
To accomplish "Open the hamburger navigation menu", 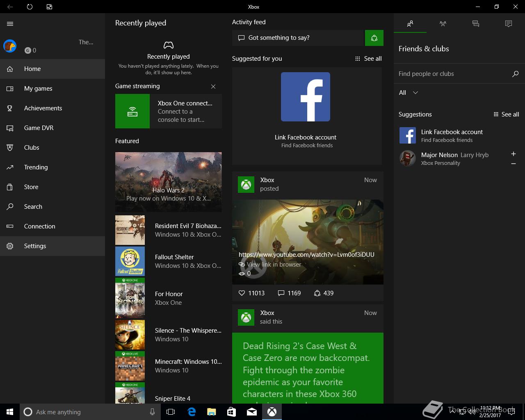I will click(x=10, y=24).
